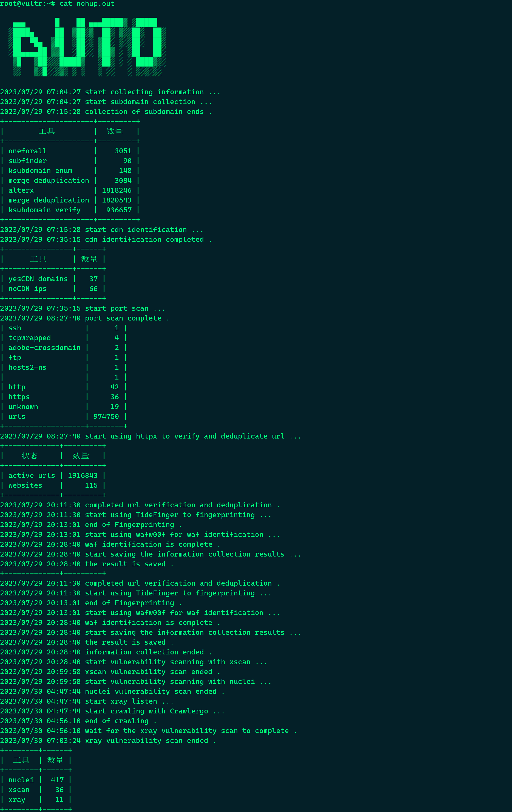The height and width of the screenshot is (812, 512).
Task: Click the first 'start using TideFinger' log line
Action: [x=136, y=515]
